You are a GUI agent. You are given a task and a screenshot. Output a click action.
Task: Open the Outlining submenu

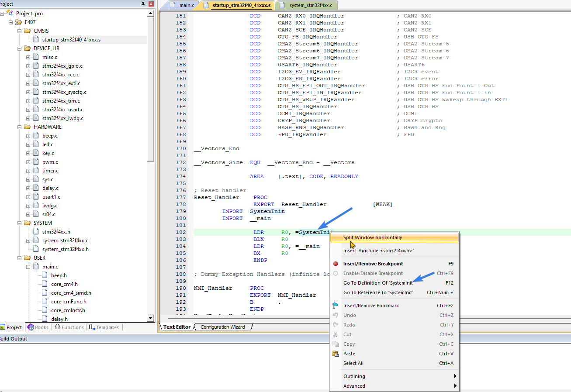click(354, 376)
